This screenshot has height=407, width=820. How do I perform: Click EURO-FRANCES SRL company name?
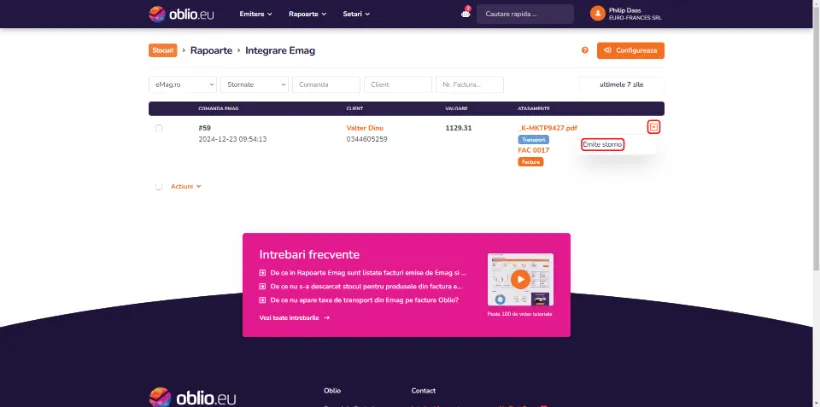635,18
